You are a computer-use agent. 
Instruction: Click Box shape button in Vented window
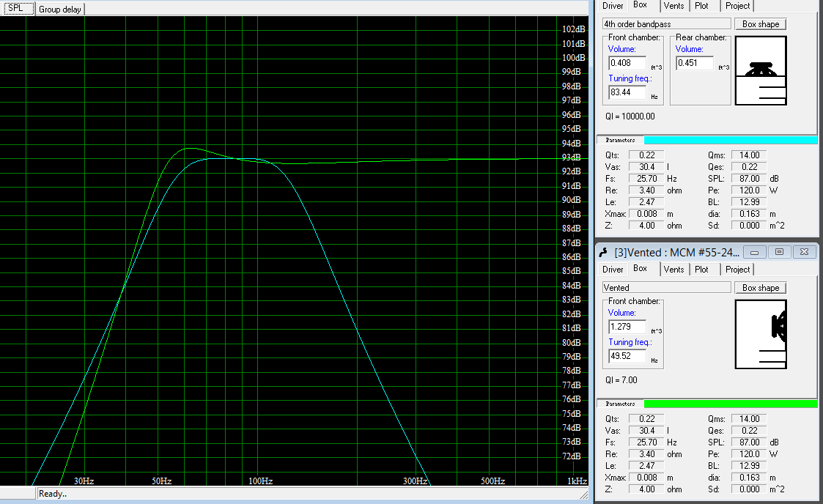761,288
